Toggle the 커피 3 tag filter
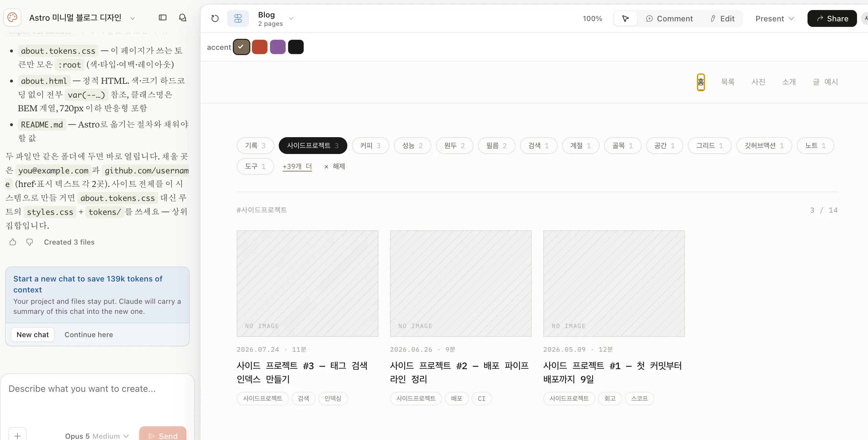Screen dimensions: 868x440 (370, 146)
